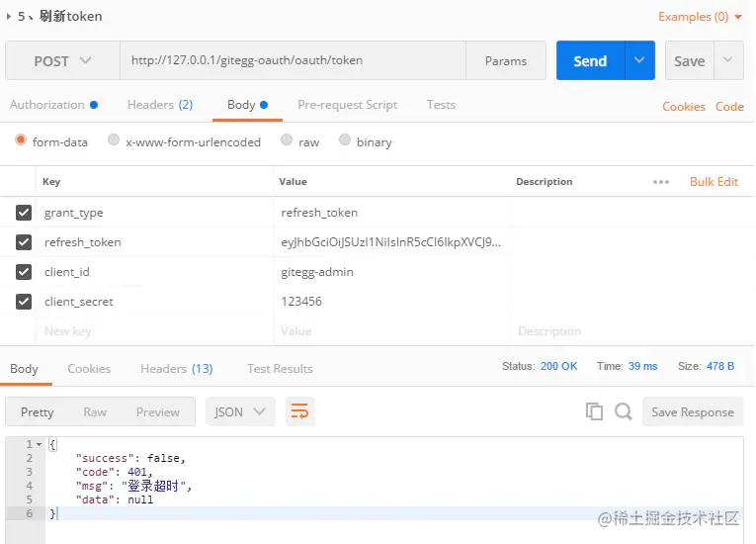This screenshot has width=756, height=544.
Task: Click the 39 ms time value
Action: tap(642, 366)
